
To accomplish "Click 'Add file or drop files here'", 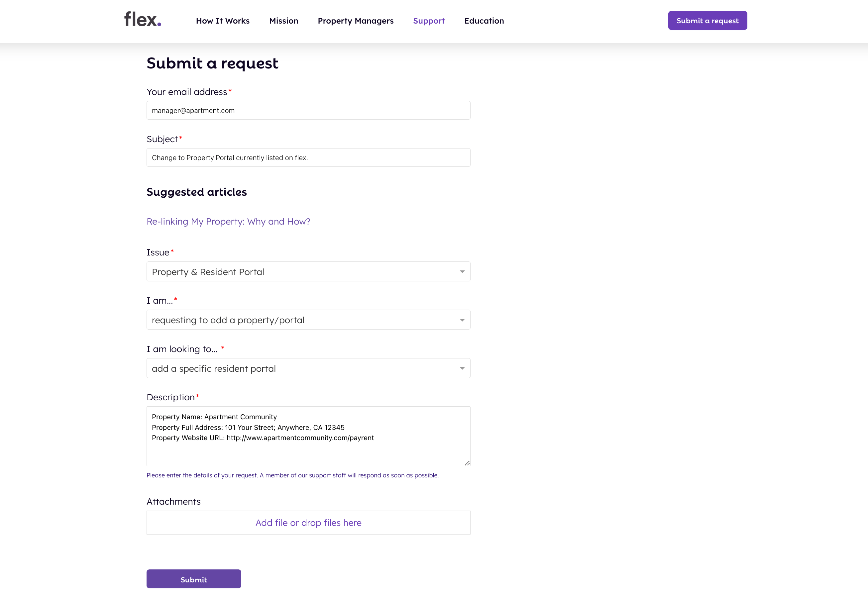I will (x=308, y=523).
